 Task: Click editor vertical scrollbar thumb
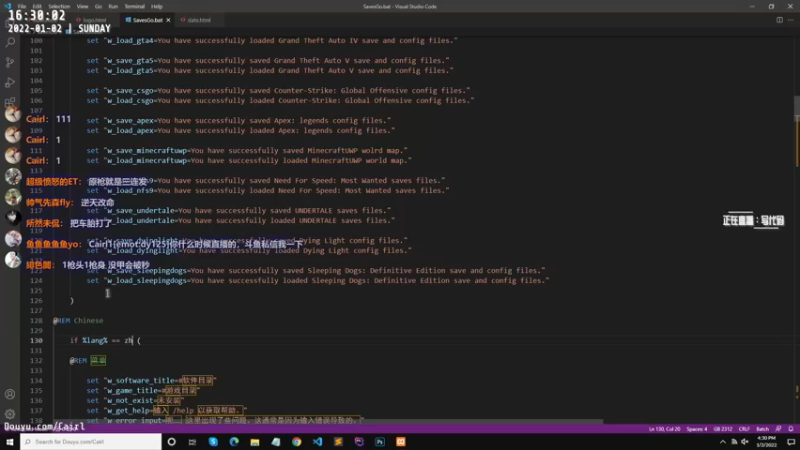coord(796,108)
